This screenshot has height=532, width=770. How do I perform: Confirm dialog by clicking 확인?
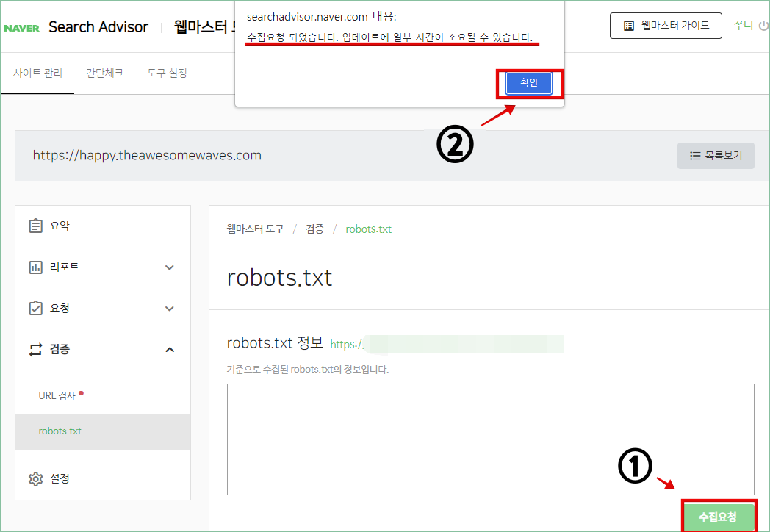528,83
